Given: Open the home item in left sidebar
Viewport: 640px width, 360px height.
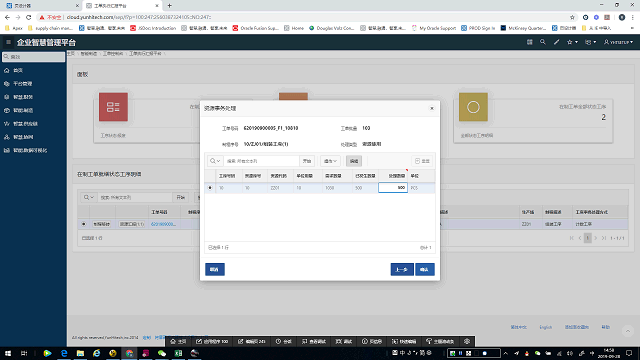Looking at the screenshot, I should pos(18,70).
